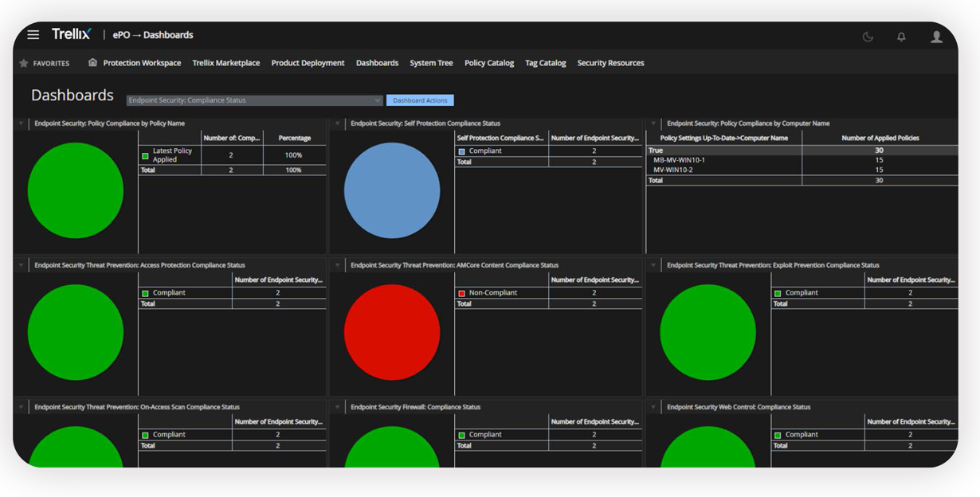Click the Favorites star icon
980x497 pixels.
(x=24, y=63)
